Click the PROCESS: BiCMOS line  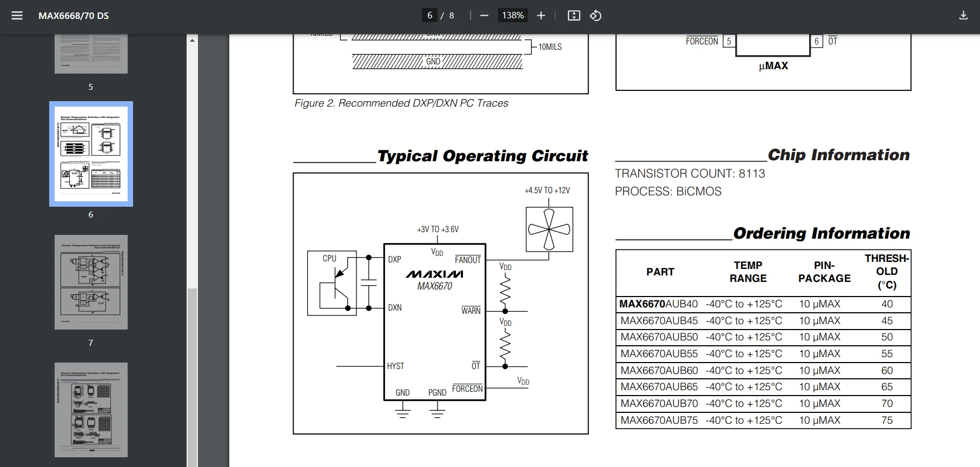(x=668, y=192)
